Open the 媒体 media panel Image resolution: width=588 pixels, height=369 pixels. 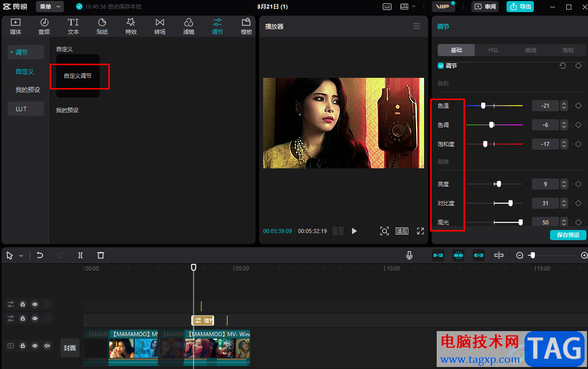pos(15,26)
